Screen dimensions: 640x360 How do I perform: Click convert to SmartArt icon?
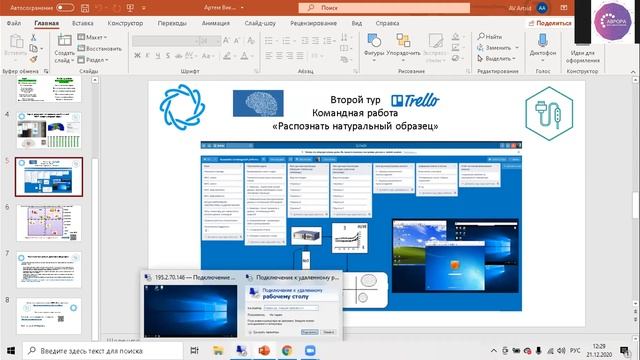pyautogui.click(x=345, y=60)
